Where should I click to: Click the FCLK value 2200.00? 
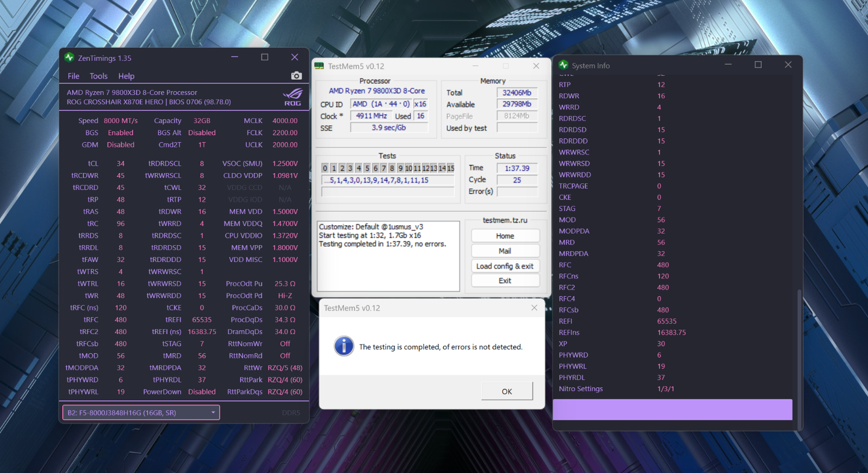[x=285, y=133]
